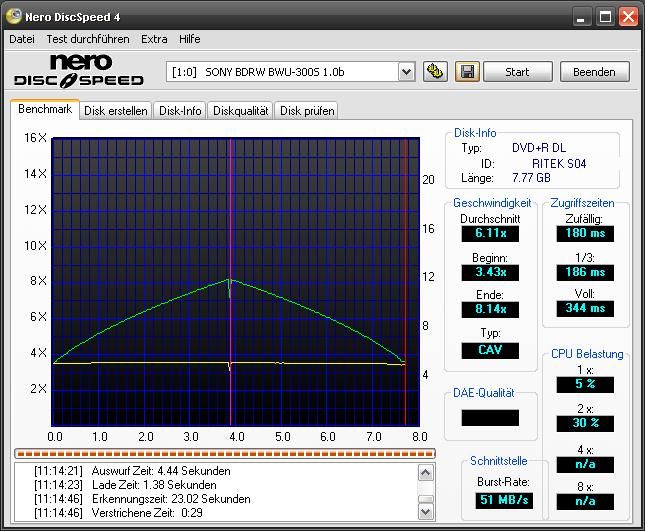Open the Test durchführen menu
The height and width of the screenshot is (531, 645).
coord(87,39)
